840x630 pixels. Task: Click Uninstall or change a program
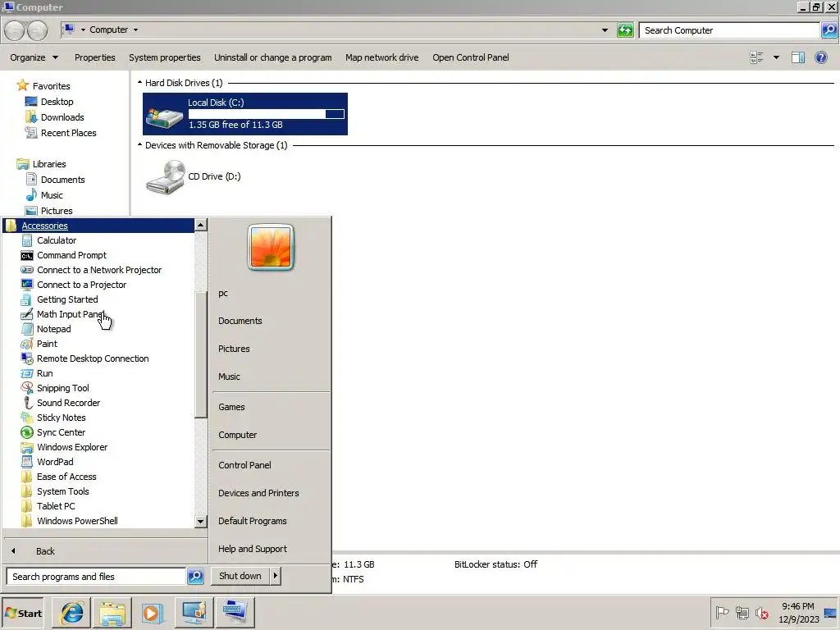click(272, 57)
